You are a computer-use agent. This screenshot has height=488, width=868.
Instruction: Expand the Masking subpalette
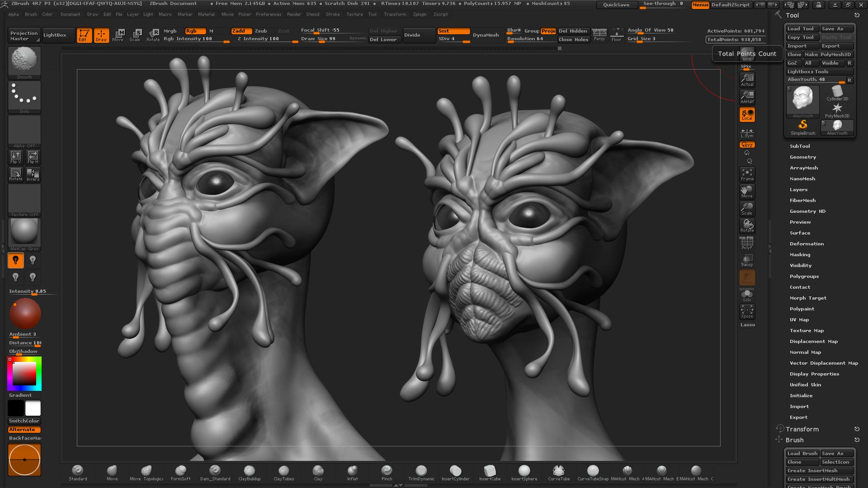coord(800,254)
